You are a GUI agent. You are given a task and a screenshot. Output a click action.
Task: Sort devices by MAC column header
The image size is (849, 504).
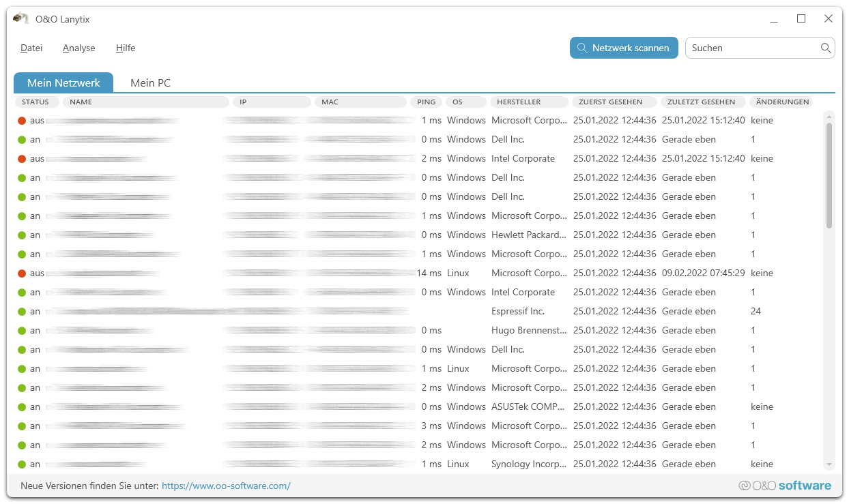360,102
